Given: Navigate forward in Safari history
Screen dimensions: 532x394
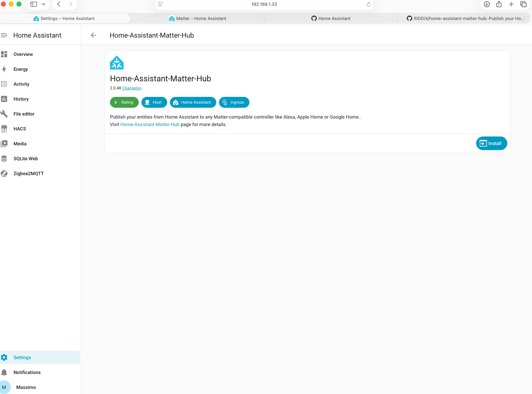Looking at the screenshot, I should (71, 4).
